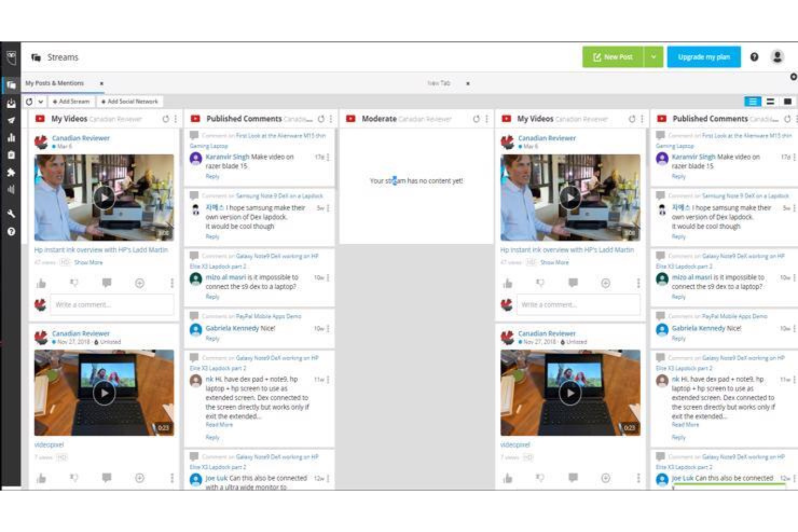Open Moderate stream options menu

[x=486, y=119]
